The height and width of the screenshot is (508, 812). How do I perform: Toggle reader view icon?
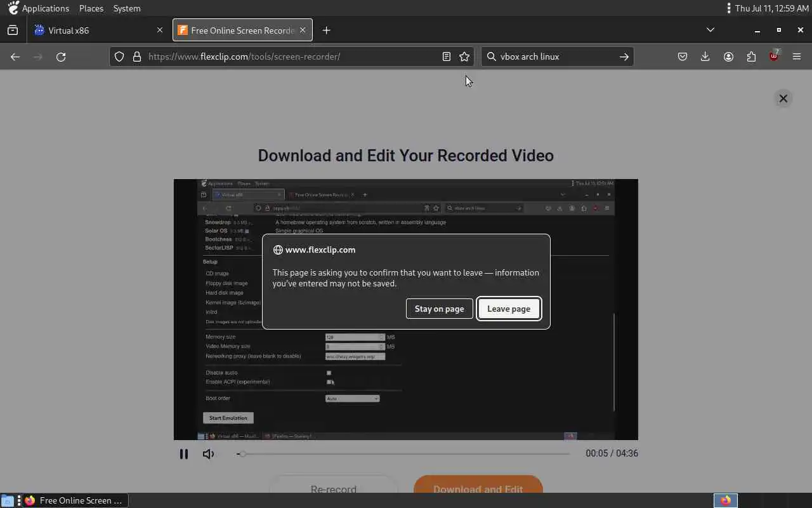(x=447, y=57)
